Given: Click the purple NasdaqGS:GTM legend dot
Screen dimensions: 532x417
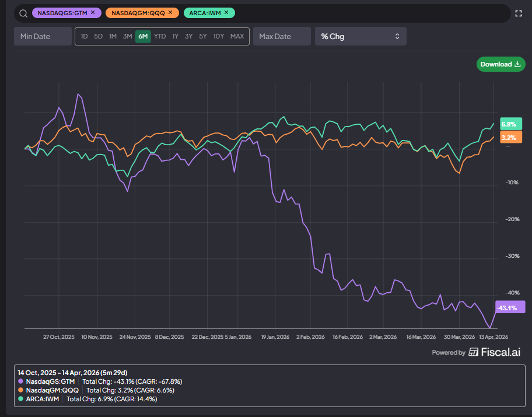Looking at the screenshot, I should (20, 381).
